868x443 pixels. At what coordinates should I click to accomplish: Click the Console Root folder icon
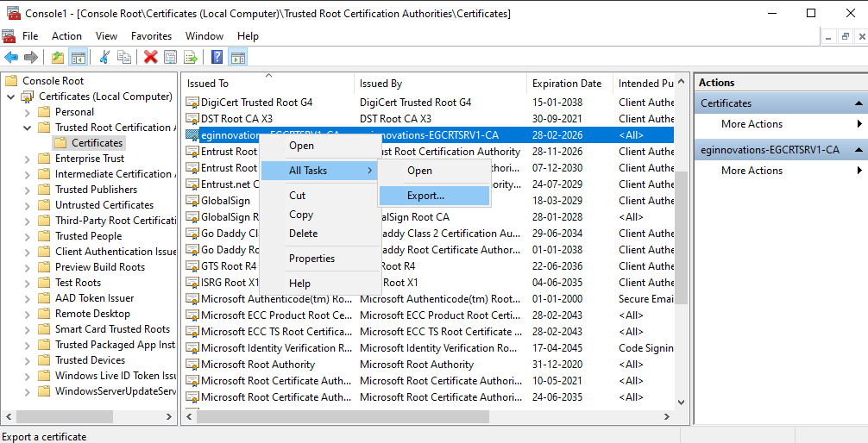coord(11,81)
